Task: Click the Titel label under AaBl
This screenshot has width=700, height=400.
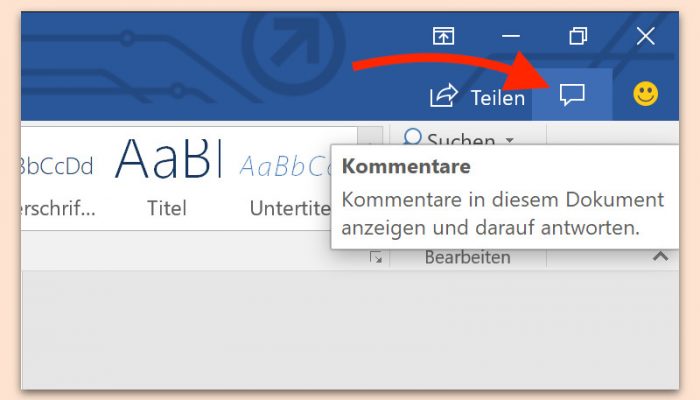Action: tap(167, 208)
